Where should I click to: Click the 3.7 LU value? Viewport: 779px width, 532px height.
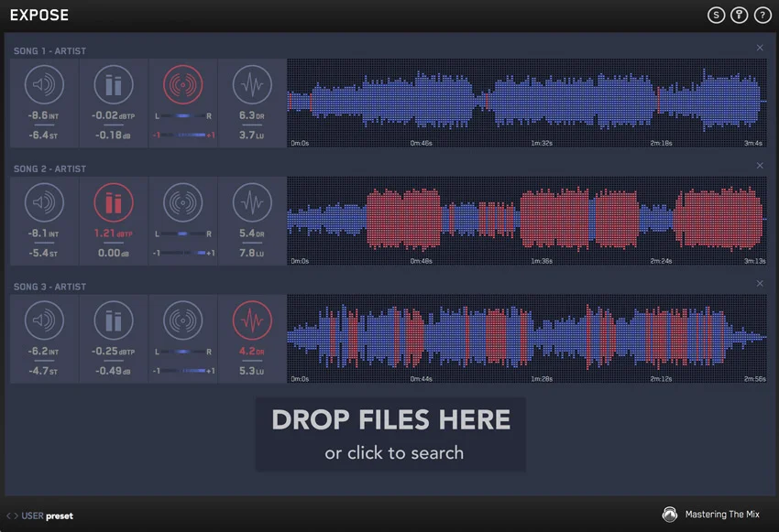coord(251,135)
